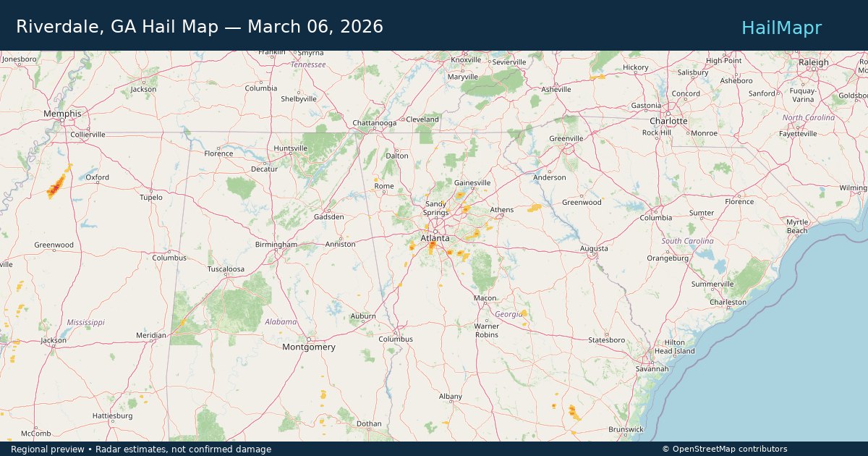868x456 pixels.
Task: Click the Huntsville city label
Action: (291, 148)
